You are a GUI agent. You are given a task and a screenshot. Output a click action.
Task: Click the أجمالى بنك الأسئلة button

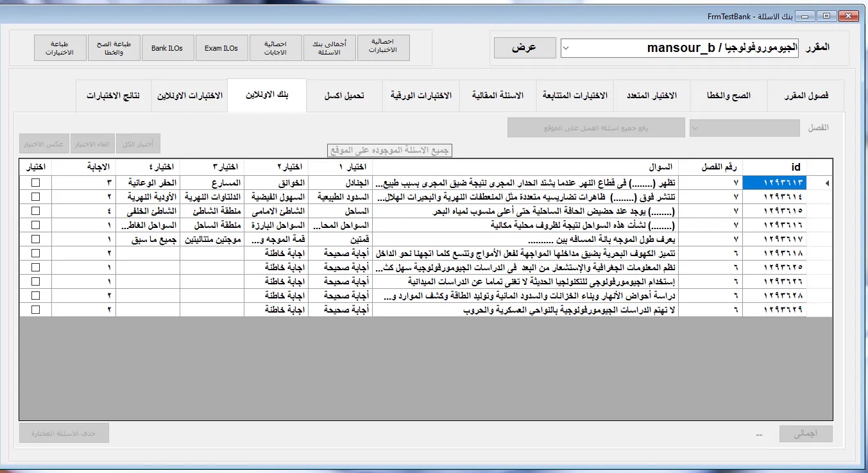[329, 47]
